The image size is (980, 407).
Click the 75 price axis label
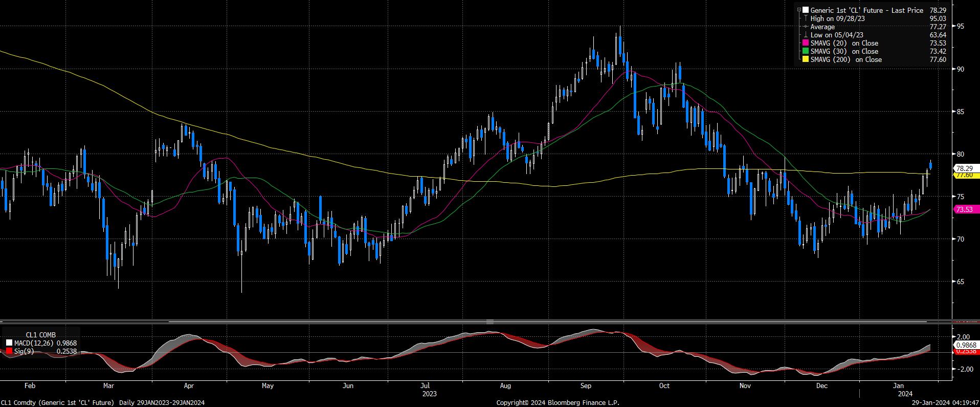[x=961, y=197]
